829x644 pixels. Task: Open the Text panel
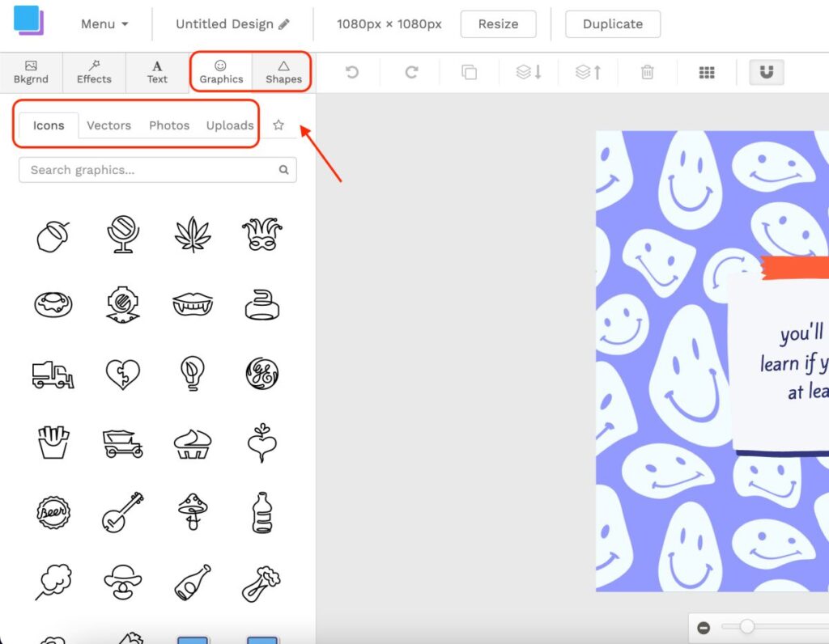point(156,72)
